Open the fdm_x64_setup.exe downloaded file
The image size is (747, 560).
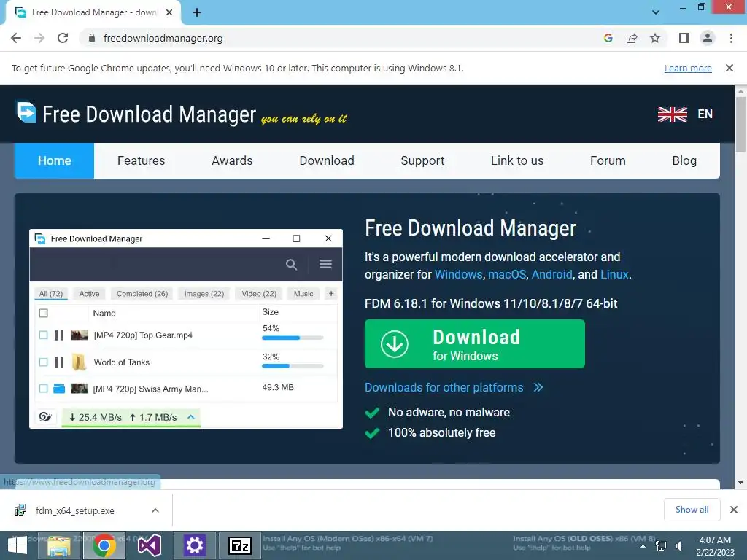coord(75,511)
